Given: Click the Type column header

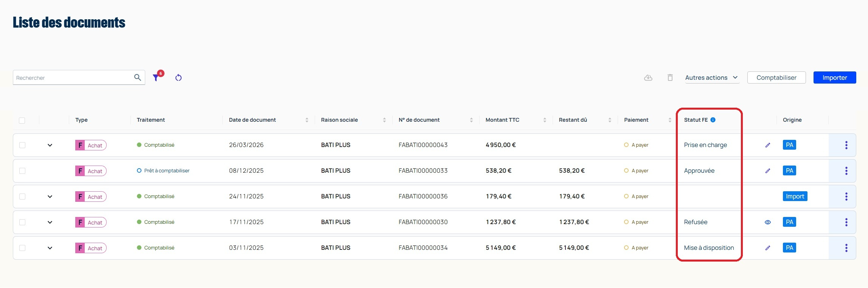Looking at the screenshot, I should (x=81, y=120).
